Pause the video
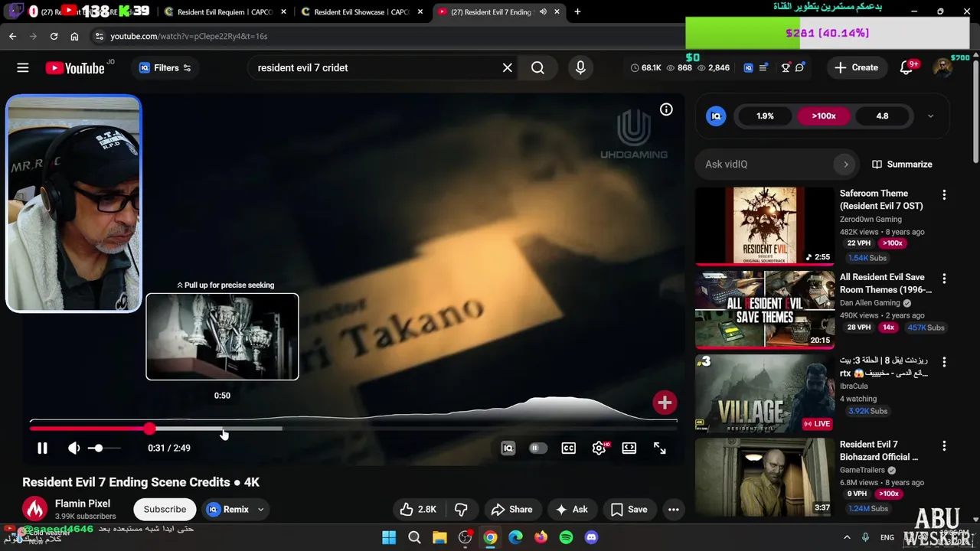The image size is (980, 551). click(x=42, y=448)
